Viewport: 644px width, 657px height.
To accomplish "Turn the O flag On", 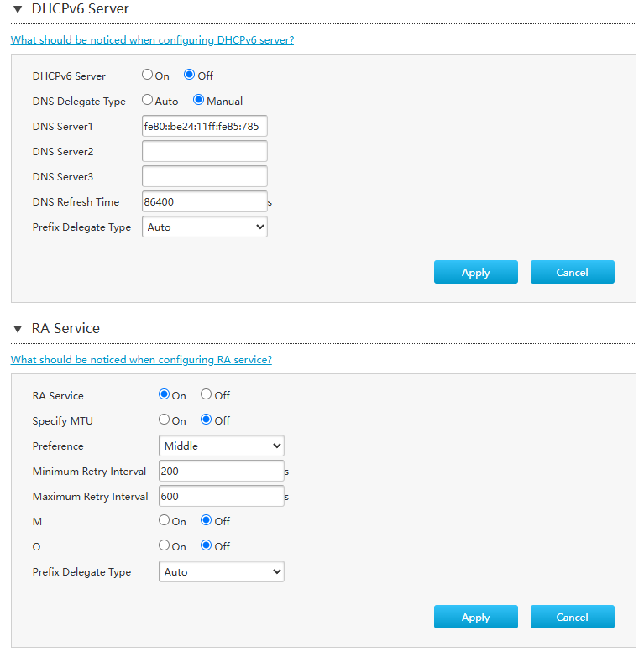I will coord(165,546).
